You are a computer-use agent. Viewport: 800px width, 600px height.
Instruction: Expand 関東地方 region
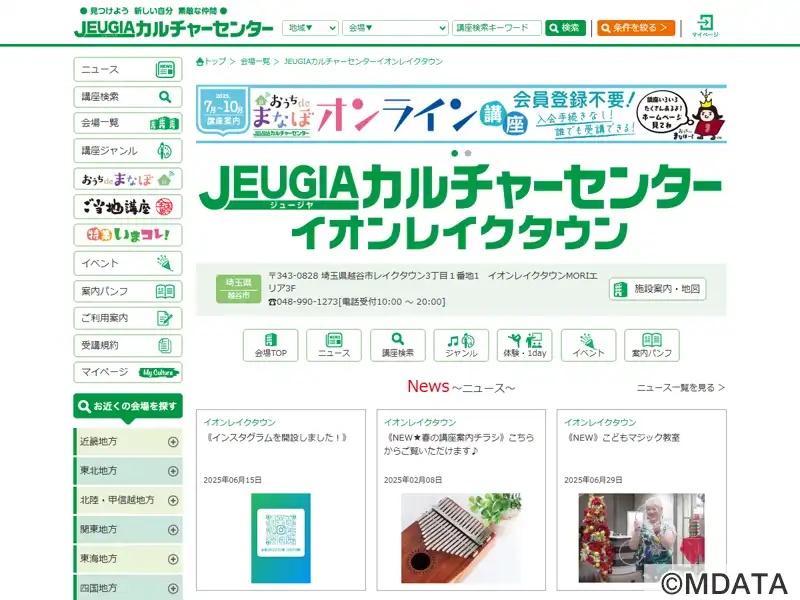click(x=128, y=530)
